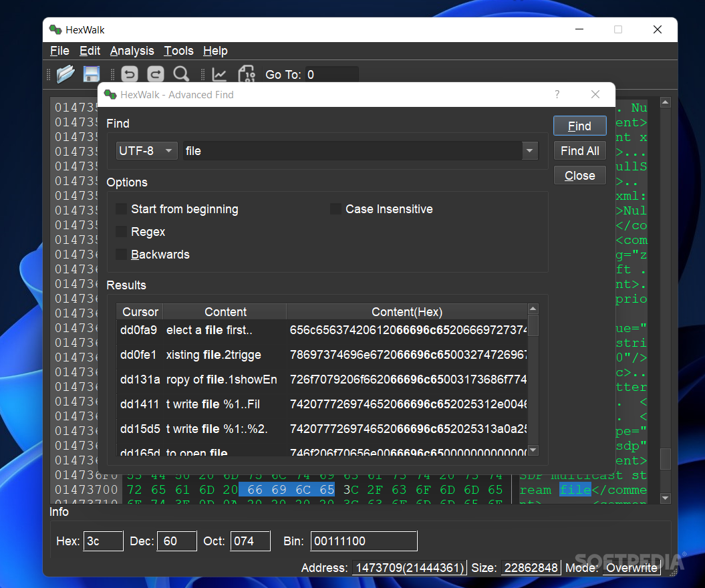The image size is (705, 588).
Task: Sort results by Cursor column header
Action: tap(140, 311)
